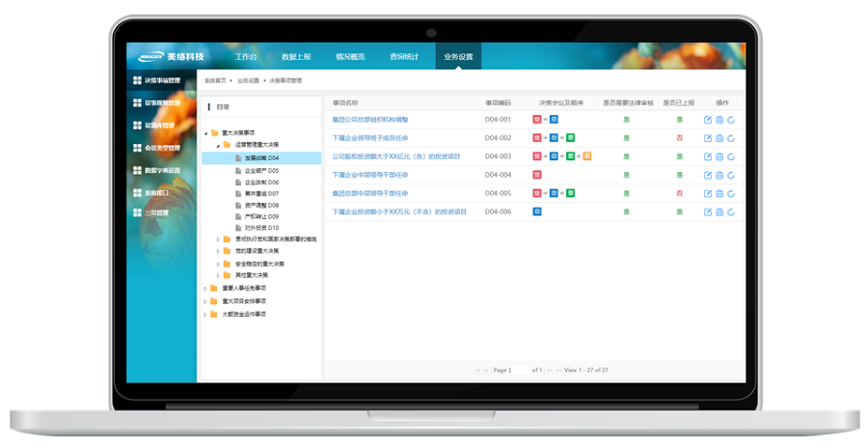Switch to the 数据上报 tab
Image resolution: width=868 pixels, height=448 pixels.
point(296,57)
